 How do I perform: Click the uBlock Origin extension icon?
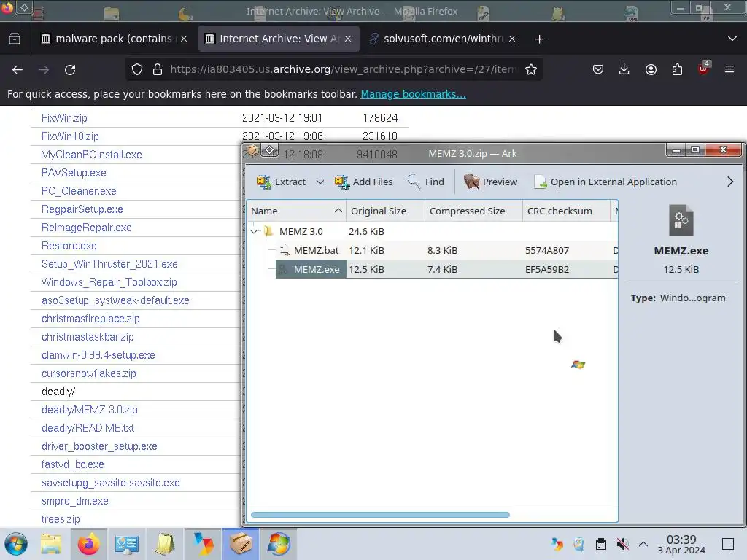pos(704,69)
